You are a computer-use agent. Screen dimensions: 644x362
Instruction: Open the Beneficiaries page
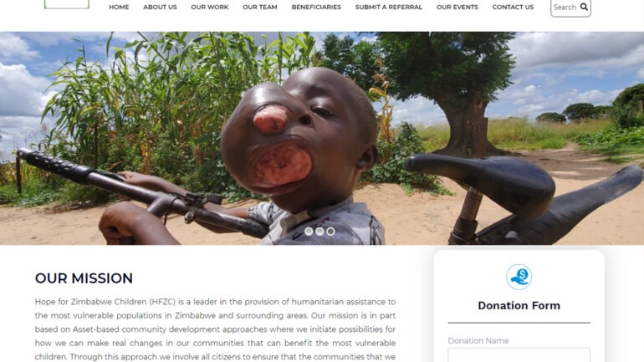316,7
